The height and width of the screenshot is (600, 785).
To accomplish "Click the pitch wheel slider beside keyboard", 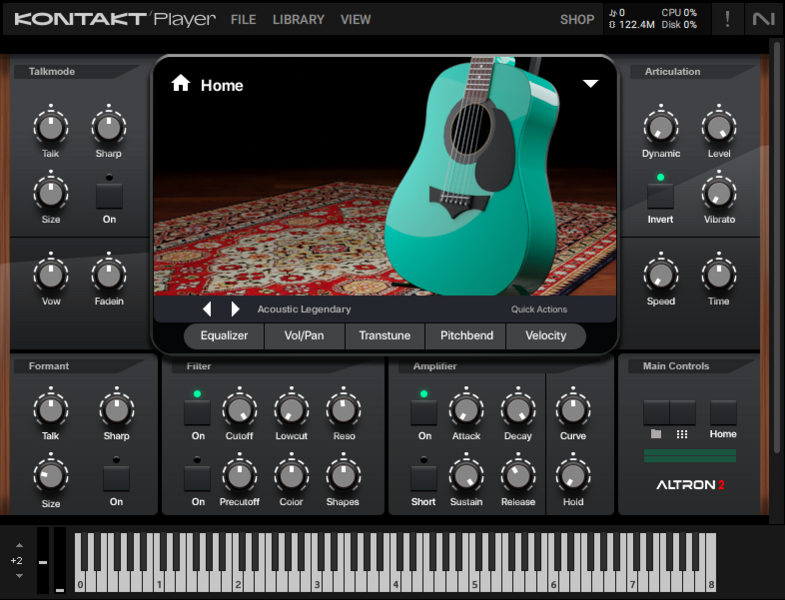I will pyautogui.click(x=42, y=560).
